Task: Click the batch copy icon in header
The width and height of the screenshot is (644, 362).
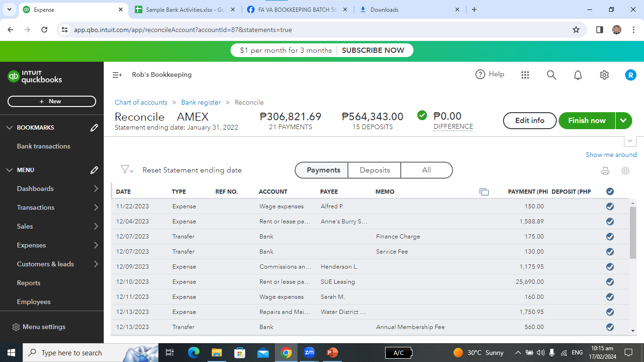Action: pos(484,192)
